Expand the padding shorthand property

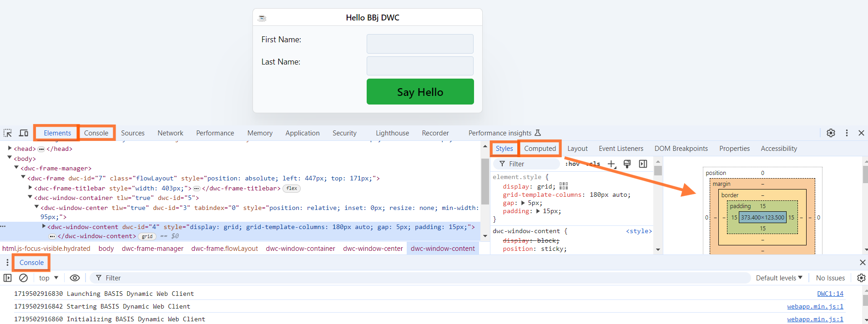(538, 211)
